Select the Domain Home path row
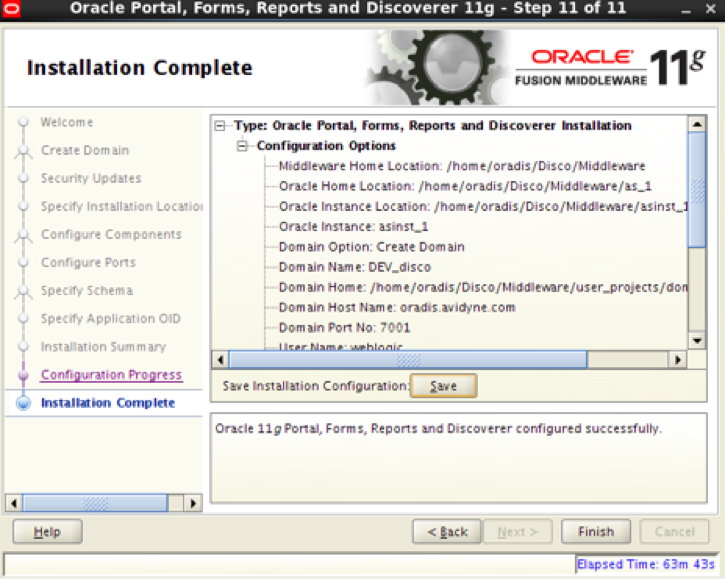The height and width of the screenshot is (579, 725). (x=483, y=288)
